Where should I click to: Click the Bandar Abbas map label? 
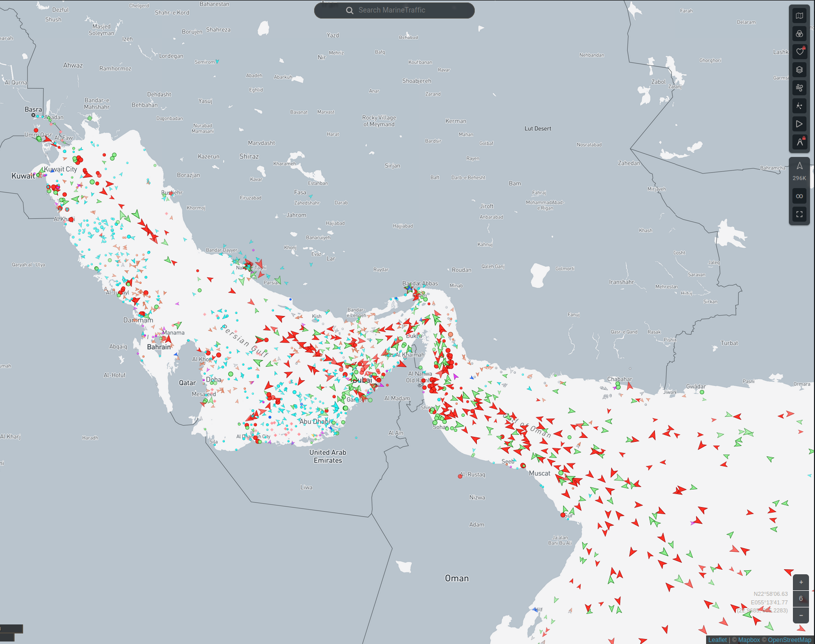pos(420,283)
